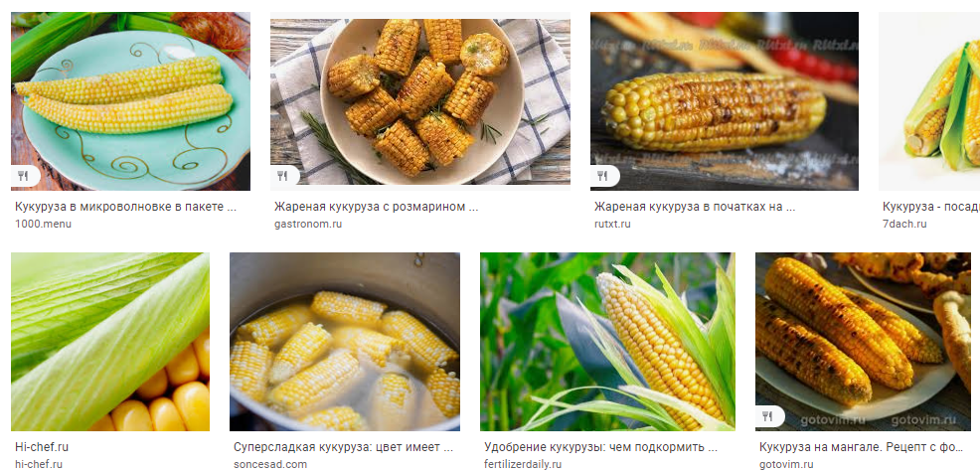Open corn on turquoise plate thumbnail
This screenshot has width=980, height=471.
pos(130,101)
